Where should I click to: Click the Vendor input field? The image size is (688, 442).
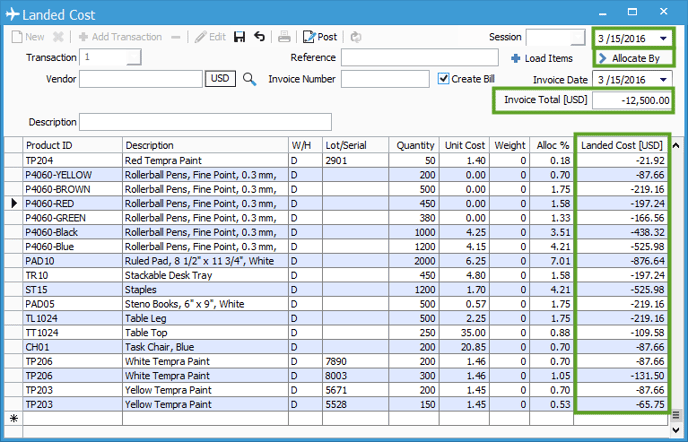(141, 79)
